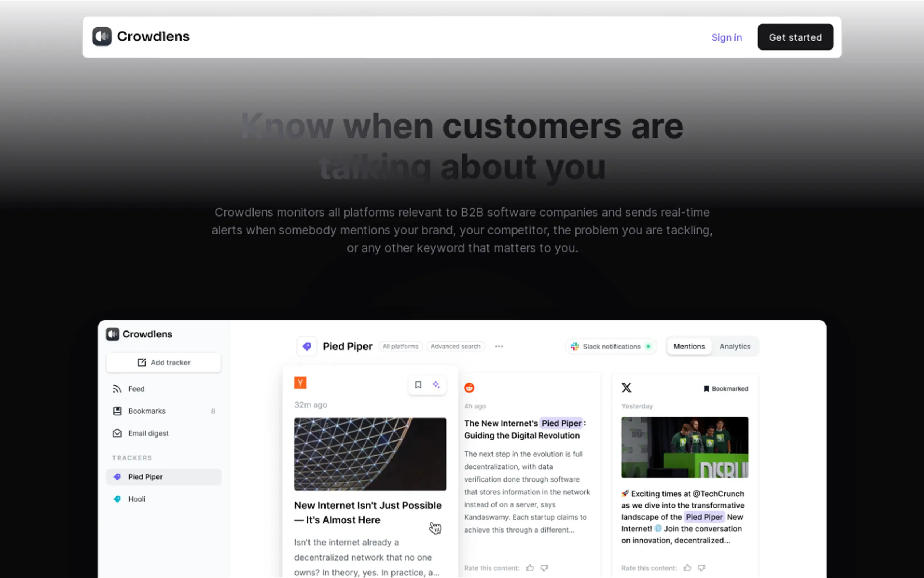Click the Hacker News Y icon

[300, 383]
